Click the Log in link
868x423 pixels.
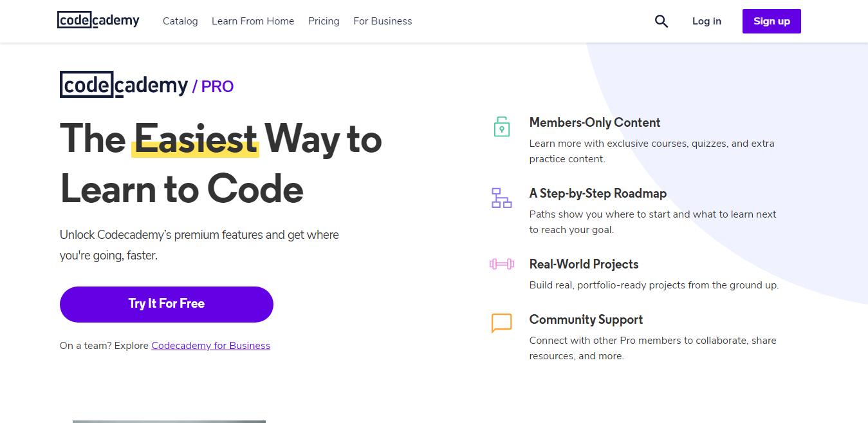[706, 21]
